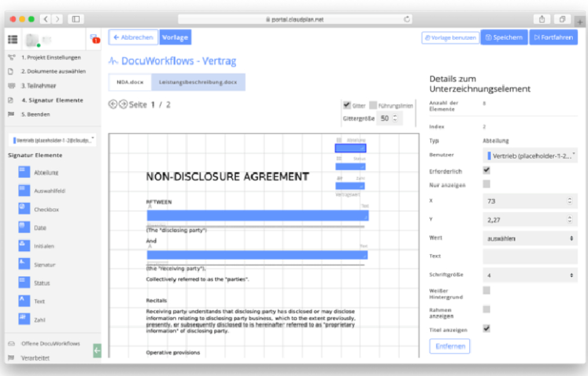The height and width of the screenshot is (376, 588).
Task: Select the blue text field under BETWEEN
Action: coord(258,215)
